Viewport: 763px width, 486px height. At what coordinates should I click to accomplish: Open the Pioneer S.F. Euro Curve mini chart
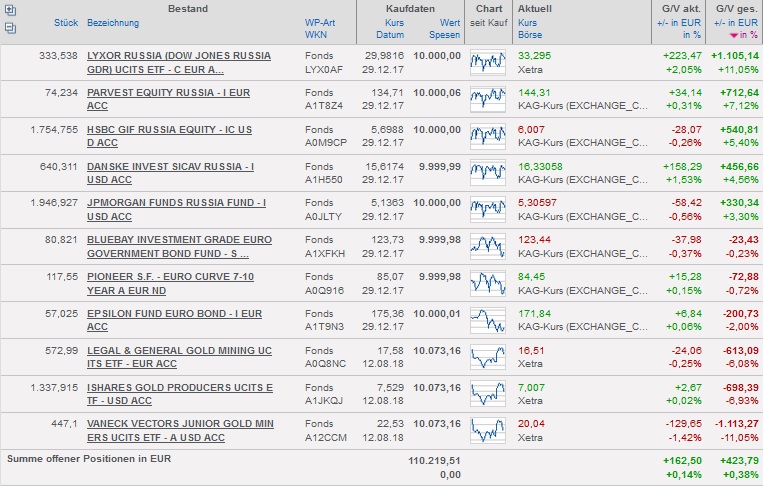pos(488,284)
